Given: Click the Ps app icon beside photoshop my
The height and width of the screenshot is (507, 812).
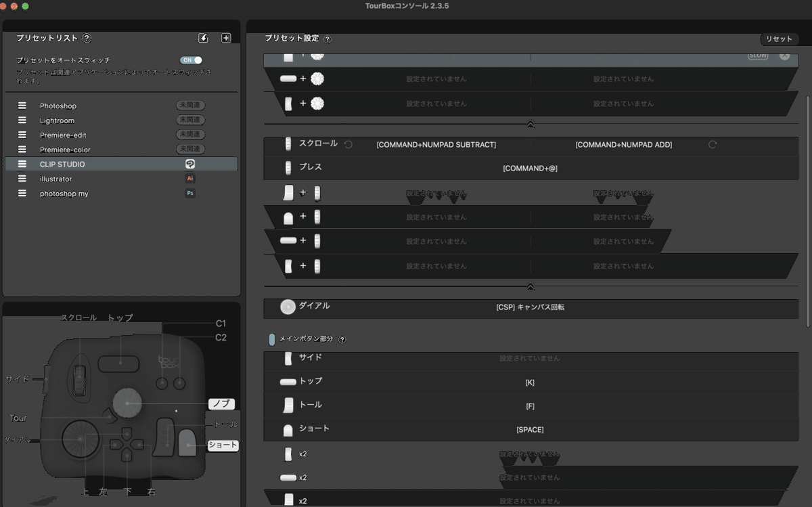Looking at the screenshot, I should tap(190, 193).
